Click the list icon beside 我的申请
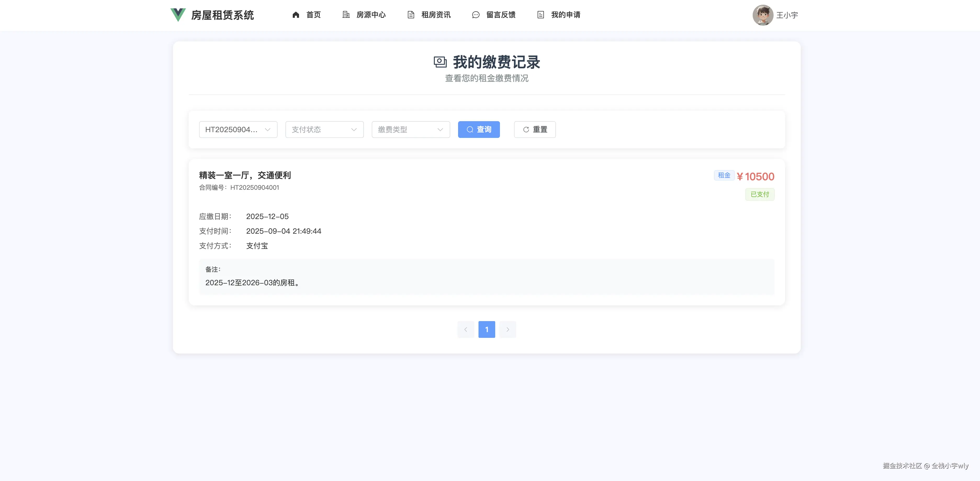The width and height of the screenshot is (980, 481). pyautogui.click(x=540, y=15)
